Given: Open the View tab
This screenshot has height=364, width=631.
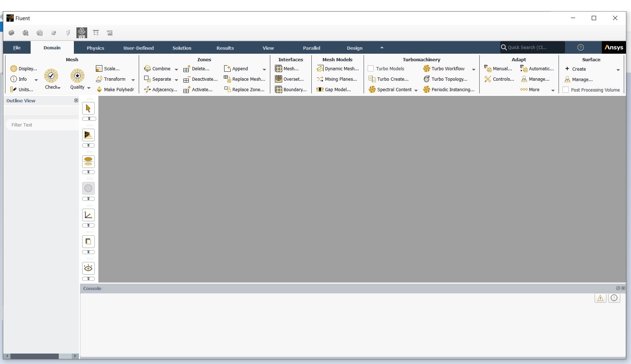Looking at the screenshot, I should click(x=268, y=48).
